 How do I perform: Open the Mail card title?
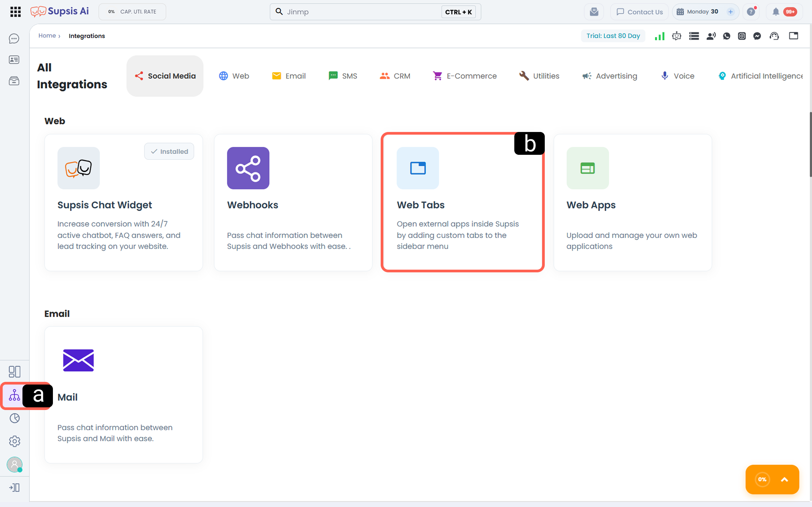67,397
